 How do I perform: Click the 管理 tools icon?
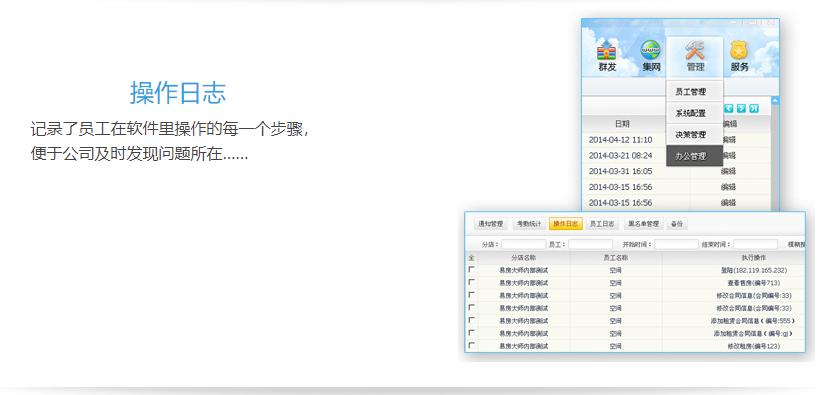tap(695, 56)
